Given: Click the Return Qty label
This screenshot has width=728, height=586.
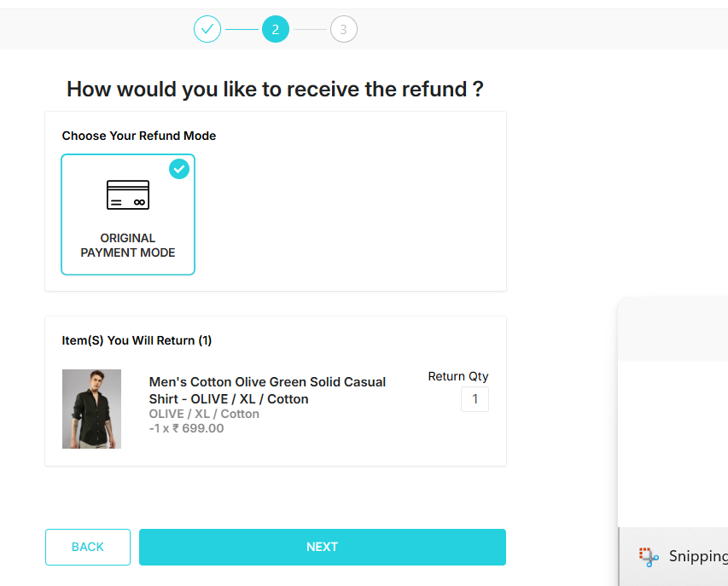Looking at the screenshot, I should click(458, 376).
